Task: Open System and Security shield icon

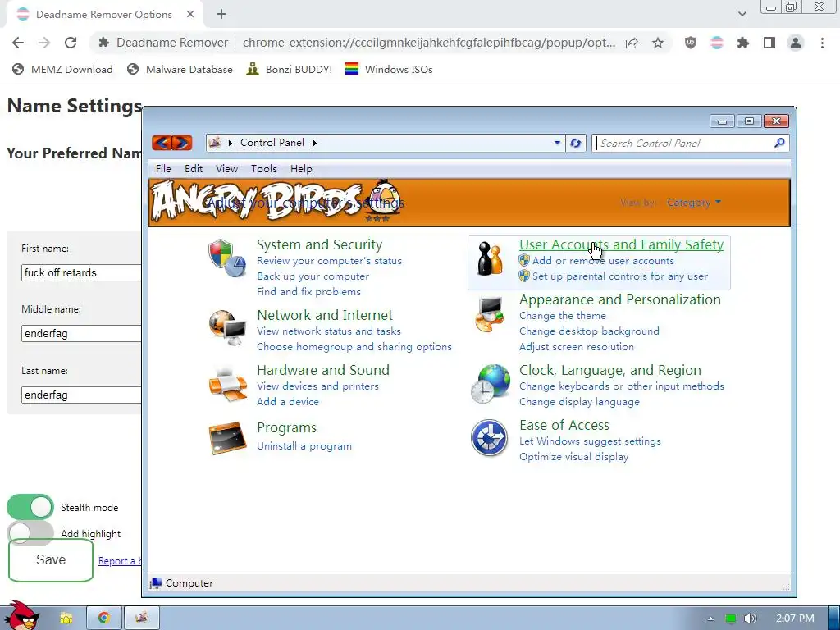Action: point(226,258)
